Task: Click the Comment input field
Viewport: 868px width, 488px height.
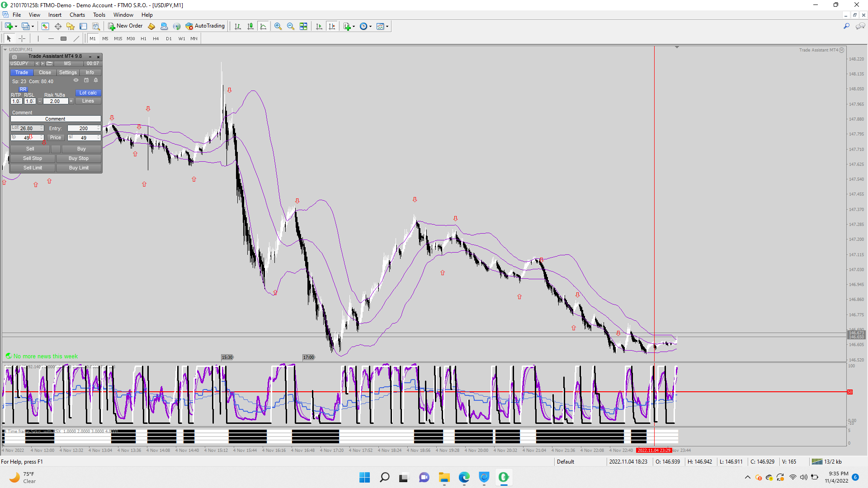Action: tap(55, 119)
